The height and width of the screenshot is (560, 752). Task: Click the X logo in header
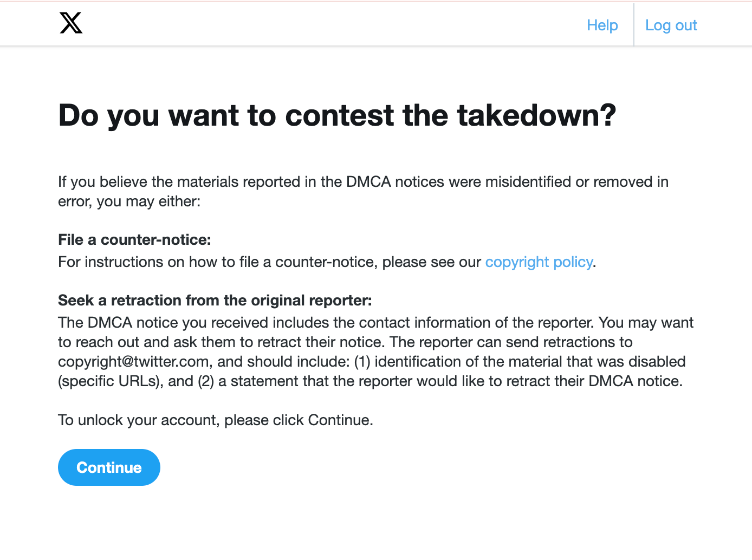(71, 23)
